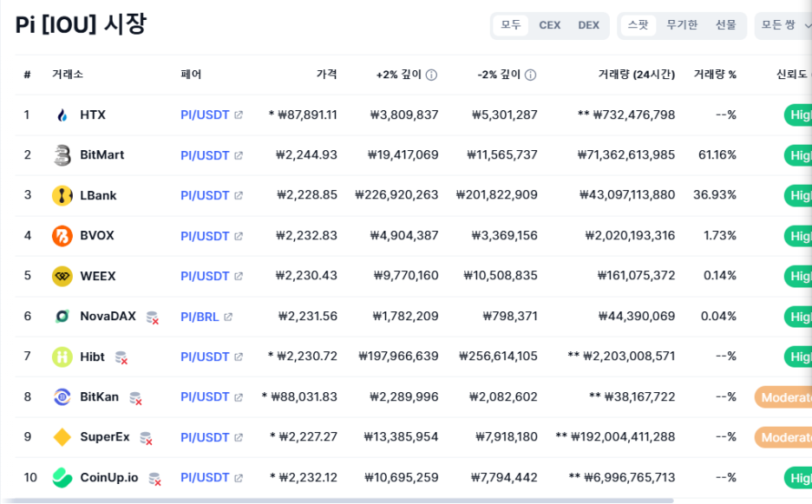Click the WEEX exchange name

pyautogui.click(x=98, y=276)
